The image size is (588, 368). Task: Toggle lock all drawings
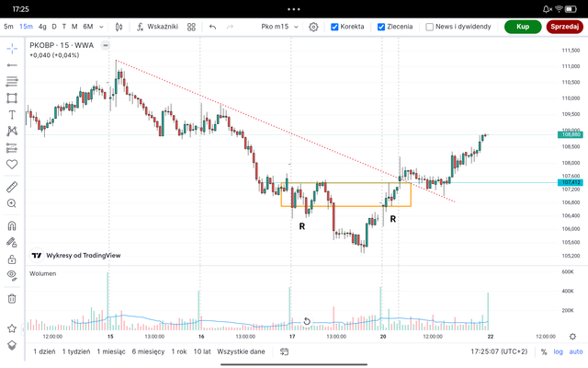pyautogui.click(x=12, y=259)
